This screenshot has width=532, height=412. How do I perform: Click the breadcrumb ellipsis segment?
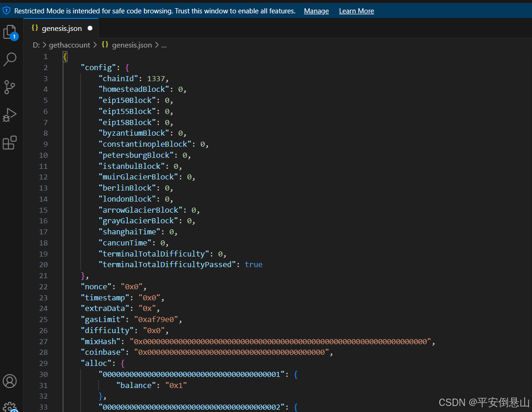pos(164,45)
